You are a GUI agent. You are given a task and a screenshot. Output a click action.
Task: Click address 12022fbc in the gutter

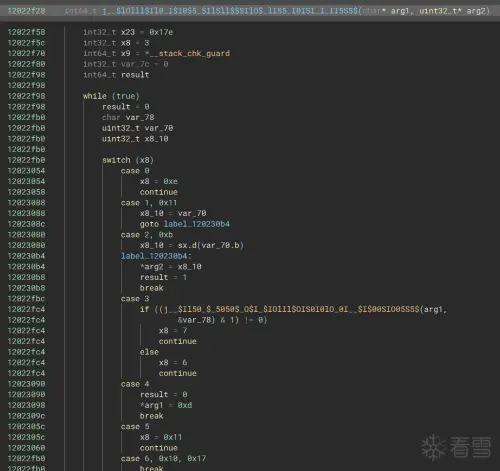tap(26, 299)
